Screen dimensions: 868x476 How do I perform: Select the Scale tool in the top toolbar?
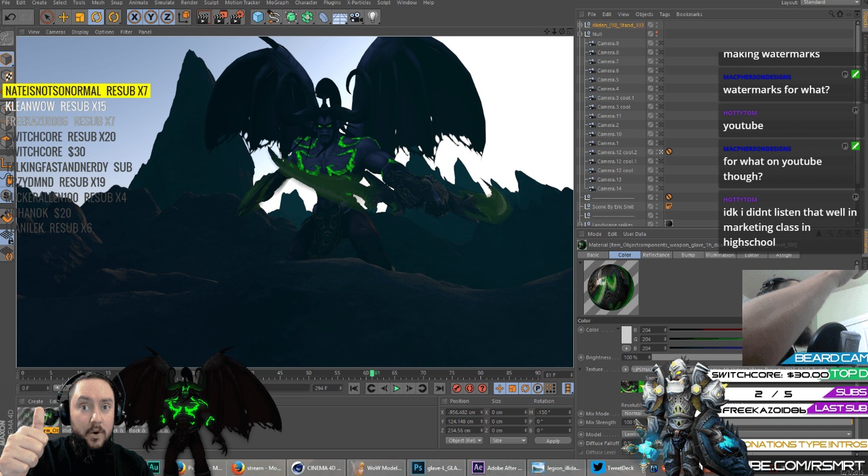pos(80,17)
